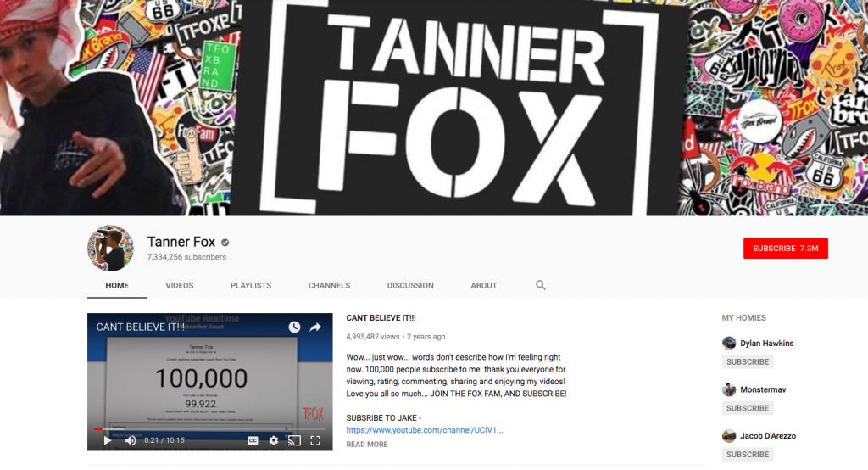Mute the video volume speaker icon
This screenshot has width=868, height=470.
point(131,440)
